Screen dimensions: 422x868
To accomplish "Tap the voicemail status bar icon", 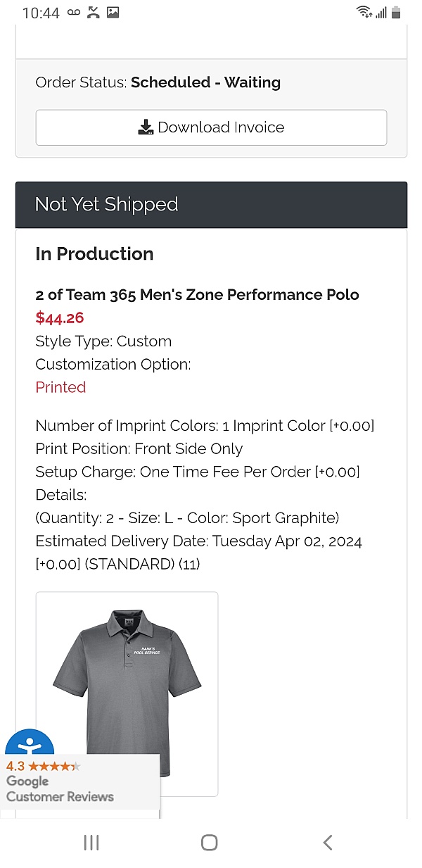I will click(74, 13).
